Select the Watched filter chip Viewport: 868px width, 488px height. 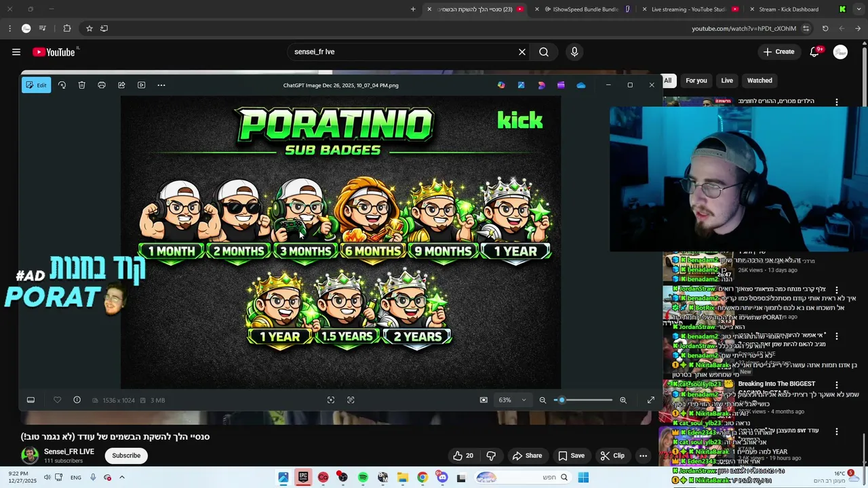click(x=759, y=81)
